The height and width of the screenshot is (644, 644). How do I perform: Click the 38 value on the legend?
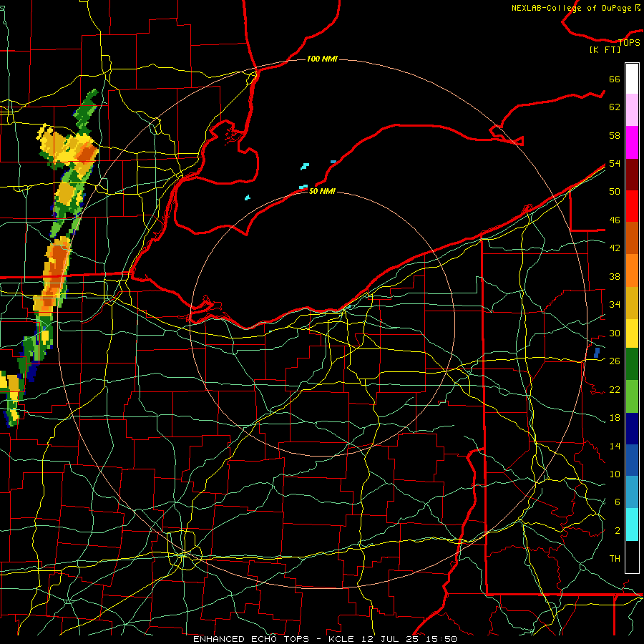(615, 276)
